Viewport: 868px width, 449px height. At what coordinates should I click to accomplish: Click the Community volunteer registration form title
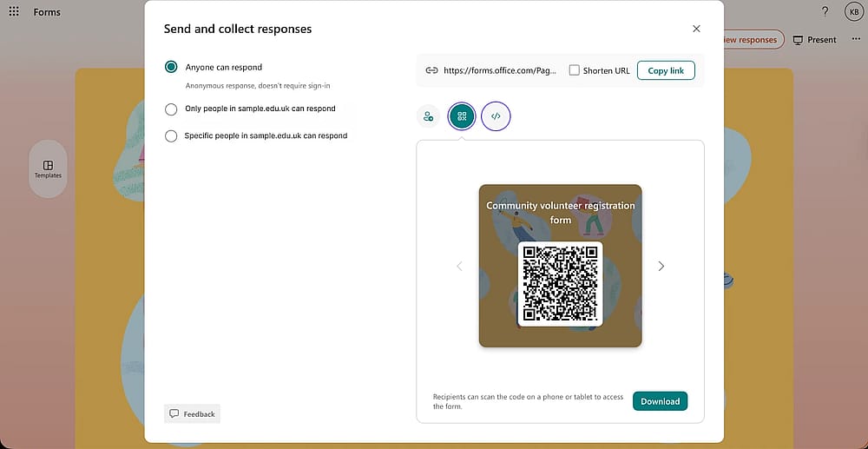(x=560, y=212)
